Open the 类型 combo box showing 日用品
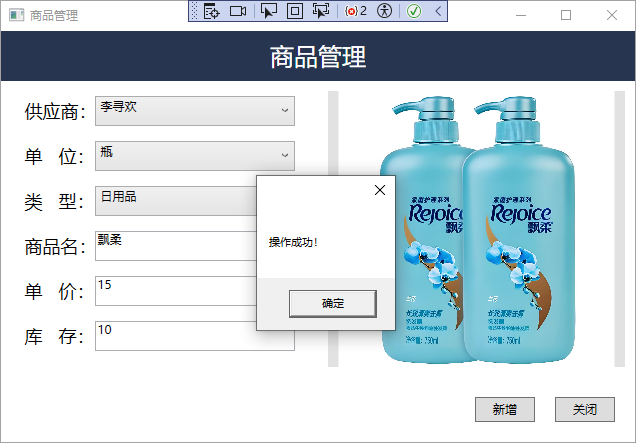This screenshot has height=443, width=636. (176, 201)
